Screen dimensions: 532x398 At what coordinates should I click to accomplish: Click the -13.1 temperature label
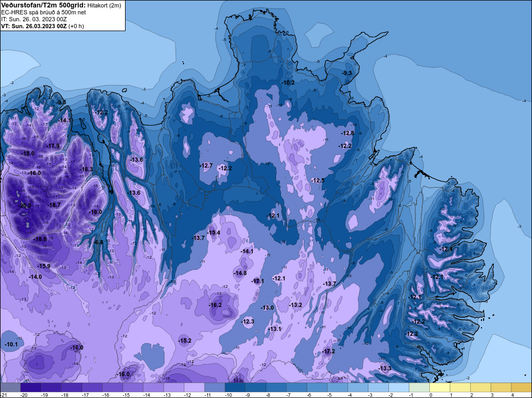tap(275, 329)
